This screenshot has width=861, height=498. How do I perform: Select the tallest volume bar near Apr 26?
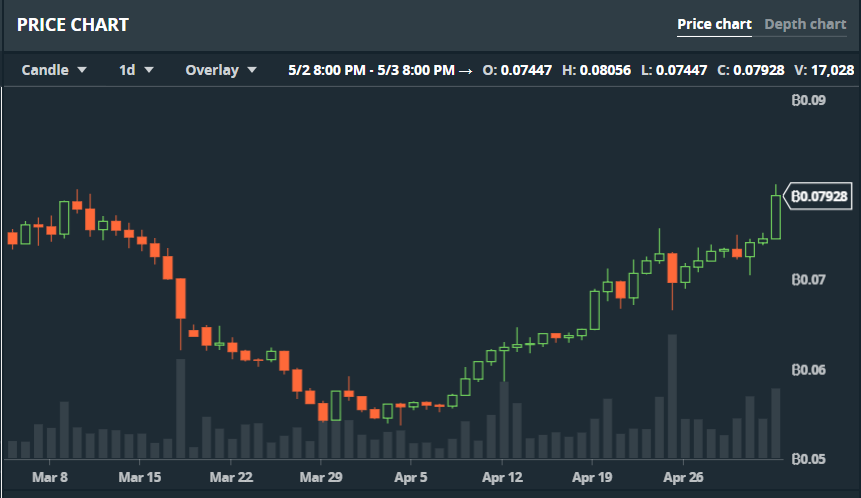[672, 396]
